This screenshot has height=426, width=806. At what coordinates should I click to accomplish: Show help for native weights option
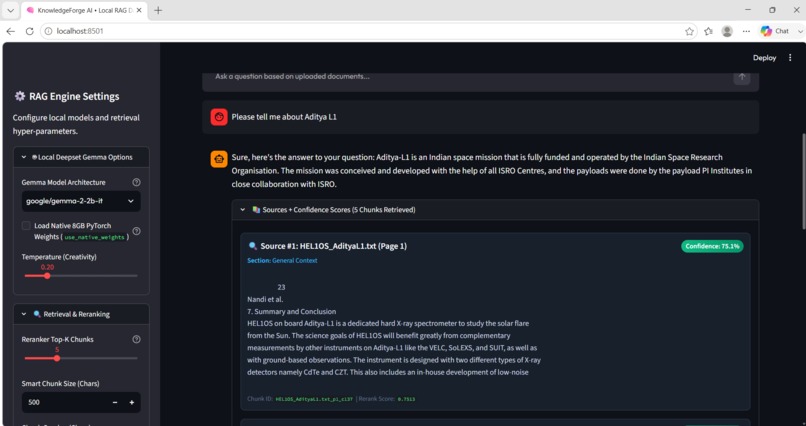tap(136, 231)
